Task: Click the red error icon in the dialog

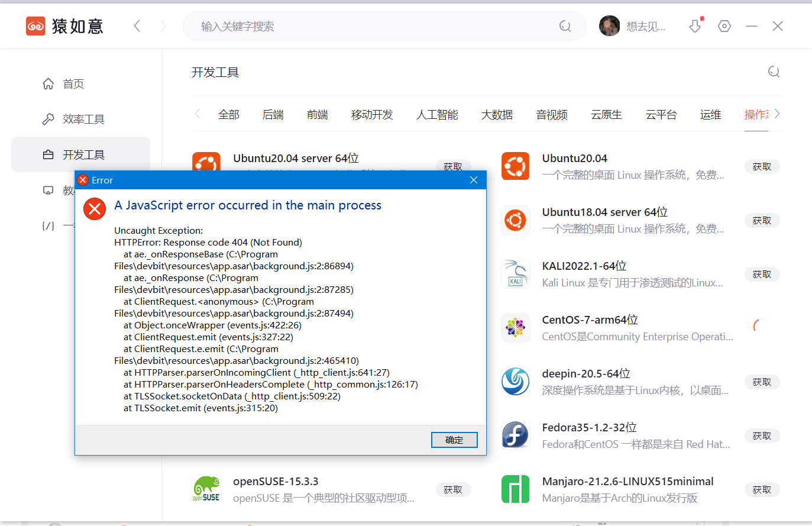Action: [95, 208]
